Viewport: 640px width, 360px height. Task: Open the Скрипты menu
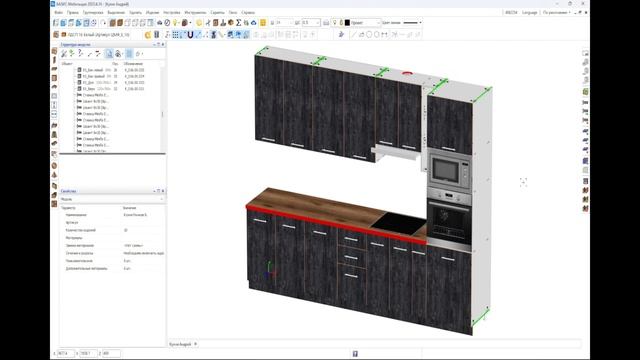pos(217,13)
